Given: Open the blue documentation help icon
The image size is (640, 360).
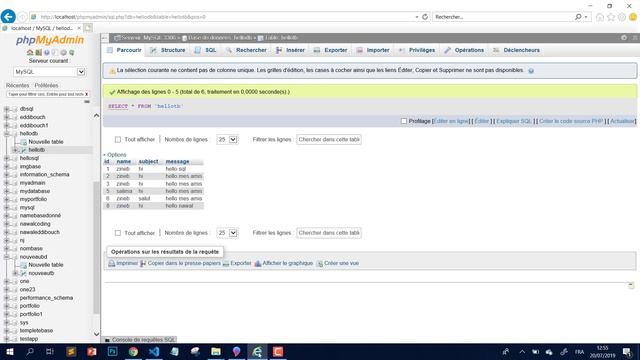Looking at the screenshot, I should pyautogui.click(x=47, y=53).
